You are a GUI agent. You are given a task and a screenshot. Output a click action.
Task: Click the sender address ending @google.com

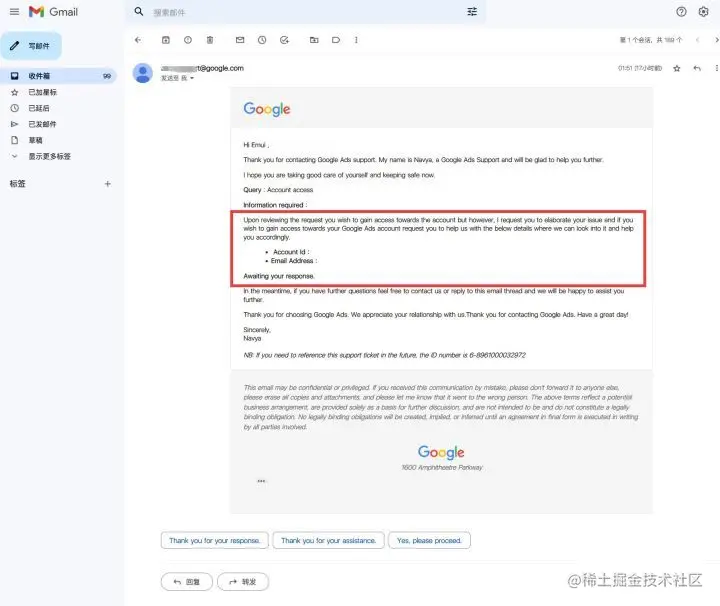click(x=202, y=68)
